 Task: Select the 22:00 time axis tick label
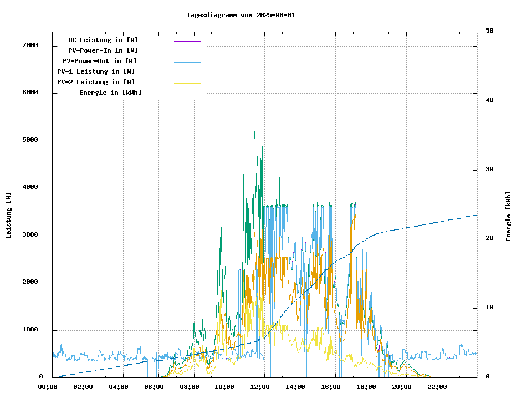pyautogui.click(x=437, y=387)
